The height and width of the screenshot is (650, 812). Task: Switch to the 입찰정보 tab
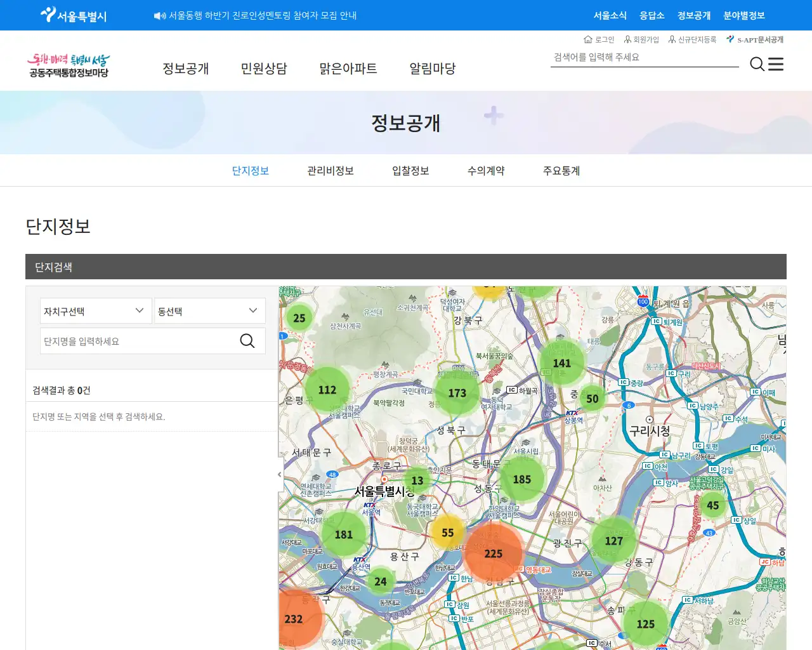[411, 170]
